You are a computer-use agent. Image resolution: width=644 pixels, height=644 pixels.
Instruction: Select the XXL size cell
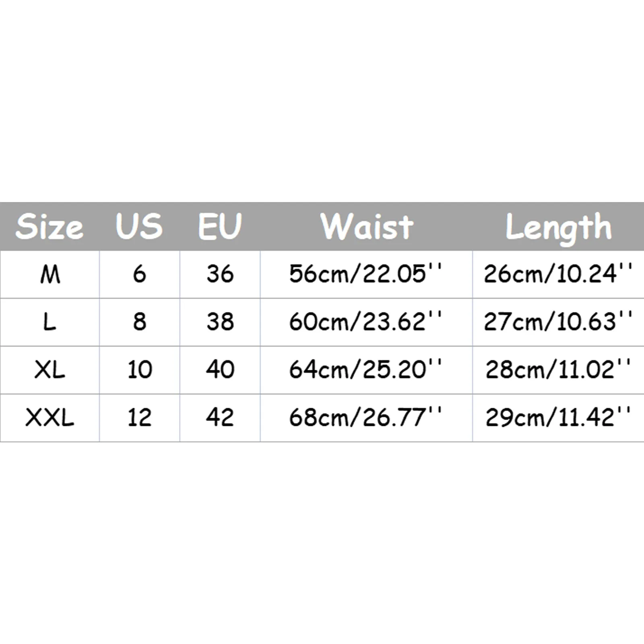tap(50, 418)
